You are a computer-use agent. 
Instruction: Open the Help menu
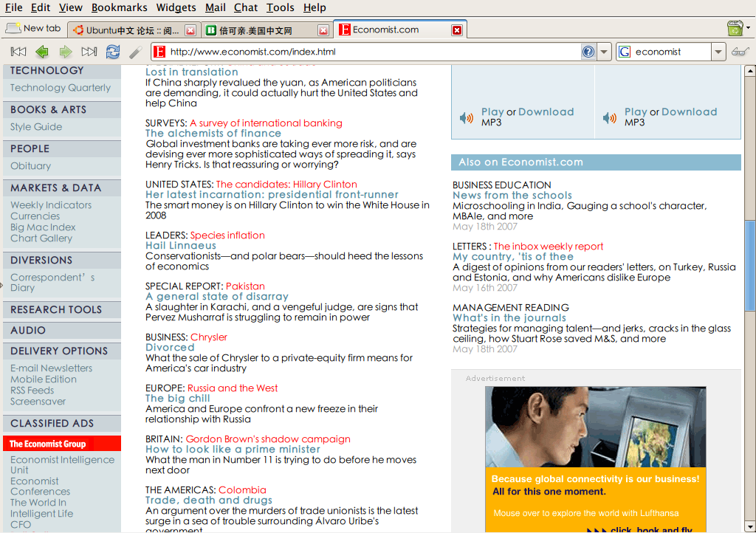(315, 7)
